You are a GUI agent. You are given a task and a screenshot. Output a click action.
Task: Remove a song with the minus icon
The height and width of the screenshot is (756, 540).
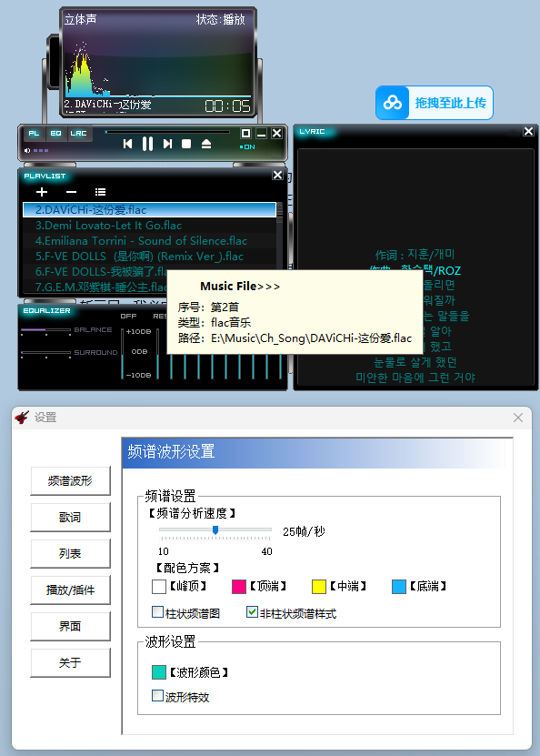[71, 192]
